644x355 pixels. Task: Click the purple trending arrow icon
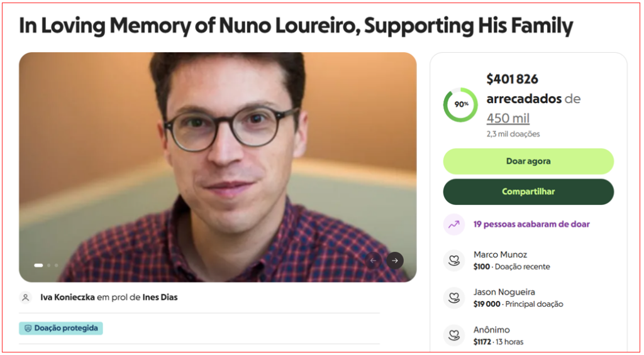click(454, 224)
